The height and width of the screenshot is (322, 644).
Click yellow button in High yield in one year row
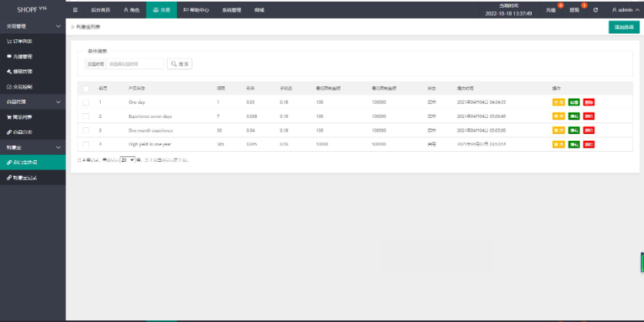pos(559,144)
